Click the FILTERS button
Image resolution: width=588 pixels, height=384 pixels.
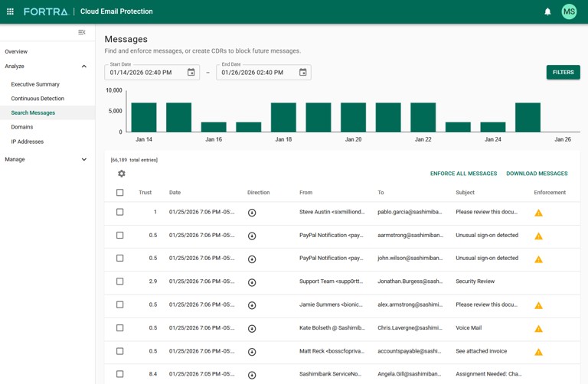click(x=563, y=72)
